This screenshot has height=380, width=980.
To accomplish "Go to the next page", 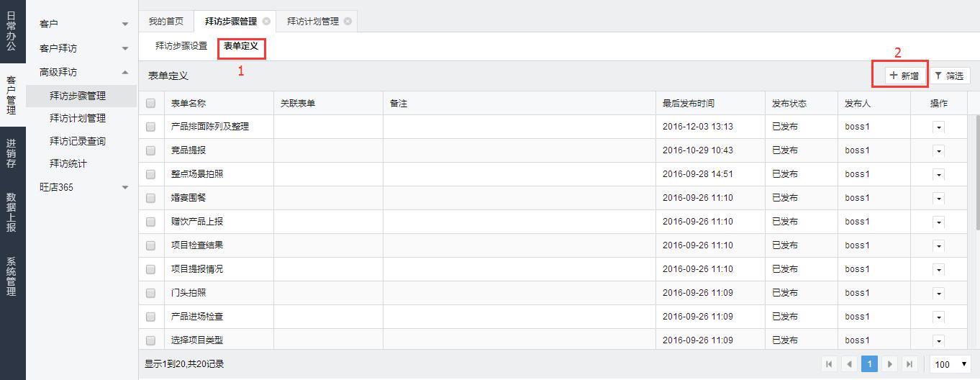I will click(890, 364).
